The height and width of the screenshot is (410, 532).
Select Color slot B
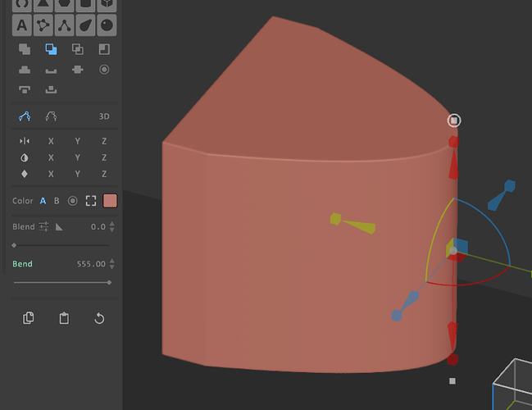coord(57,201)
